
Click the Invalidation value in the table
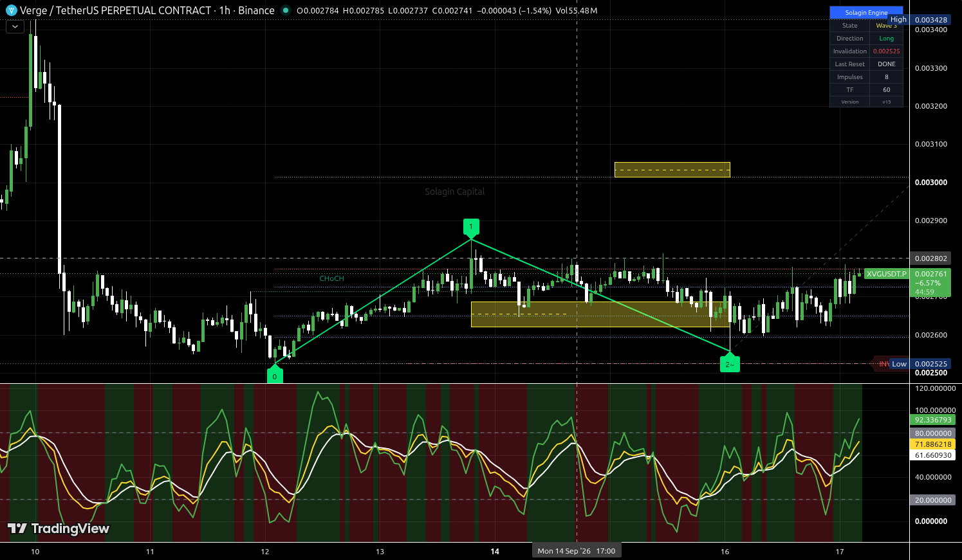(x=887, y=51)
